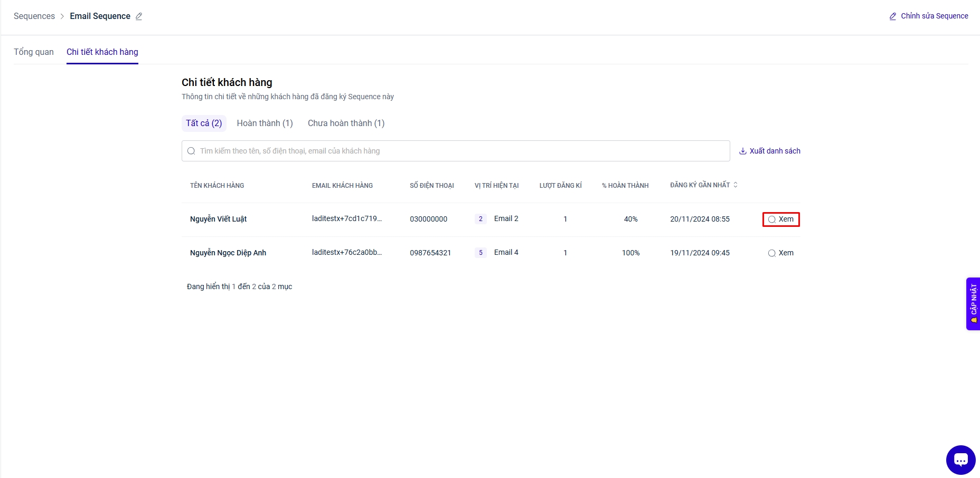
Task: Open the chat support bubble icon
Action: click(x=960, y=460)
